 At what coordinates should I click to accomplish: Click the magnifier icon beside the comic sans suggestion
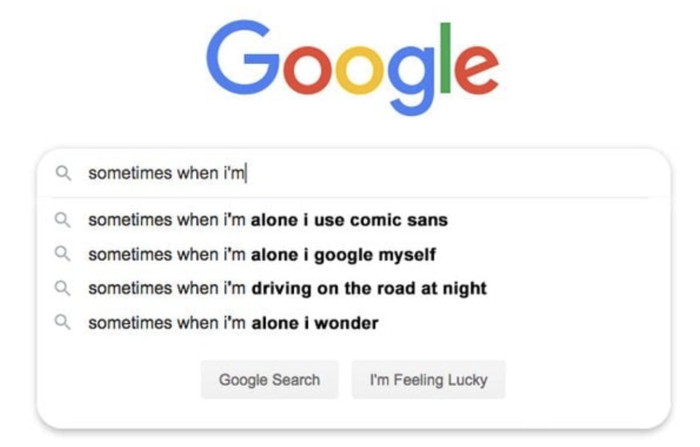[62, 220]
